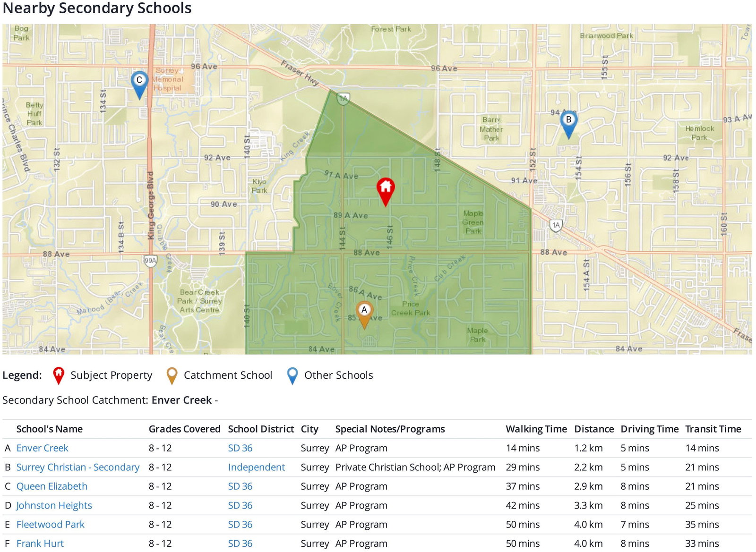This screenshot has height=552, width=756.
Task: Click the Betty Huff Park map label
Action: pyautogui.click(x=34, y=114)
